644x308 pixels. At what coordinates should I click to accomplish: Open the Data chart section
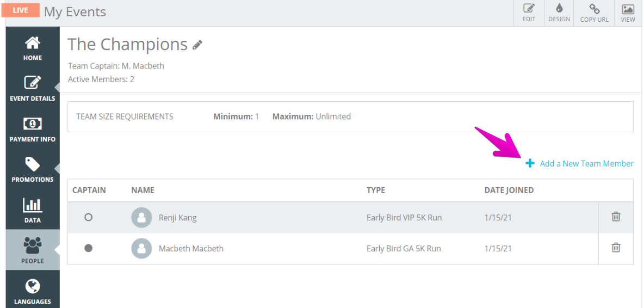[33, 210]
